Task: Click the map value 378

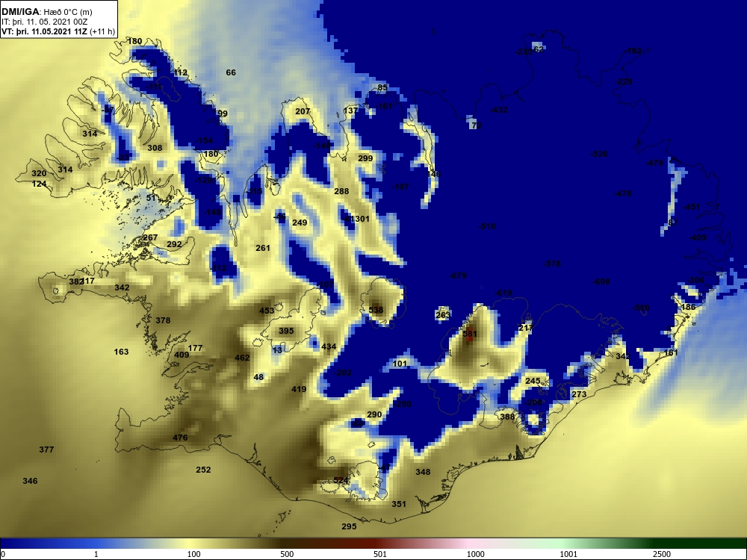Action: (x=163, y=320)
